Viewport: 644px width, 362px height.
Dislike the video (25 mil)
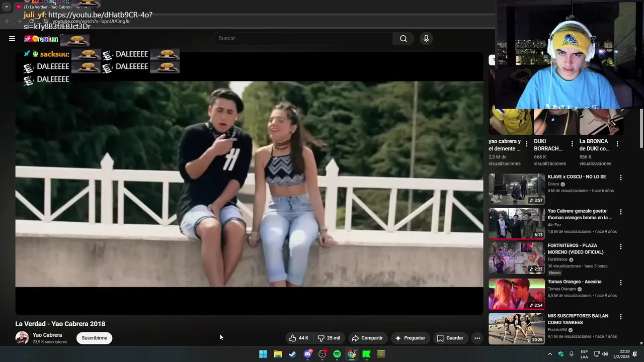[x=329, y=338]
